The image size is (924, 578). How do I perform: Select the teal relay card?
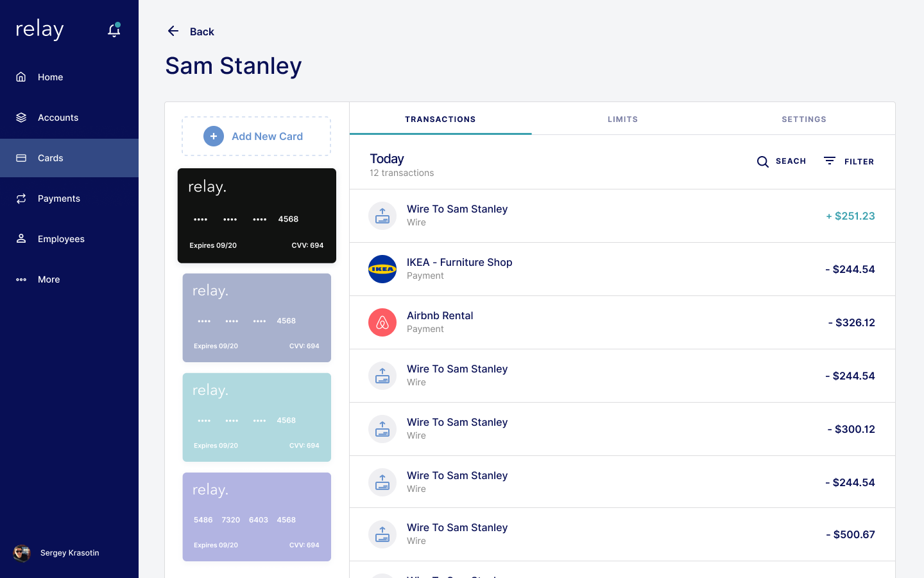click(x=257, y=417)
